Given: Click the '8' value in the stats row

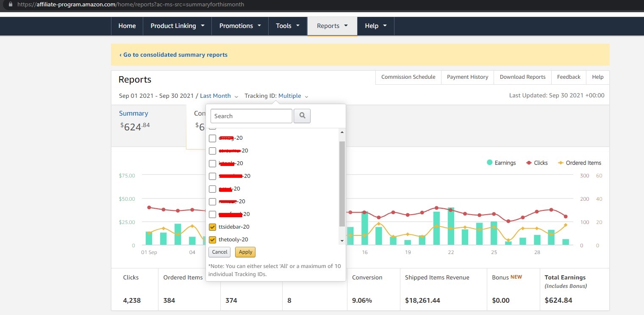Looking at the screenshot, I should [x=289, y=301].
